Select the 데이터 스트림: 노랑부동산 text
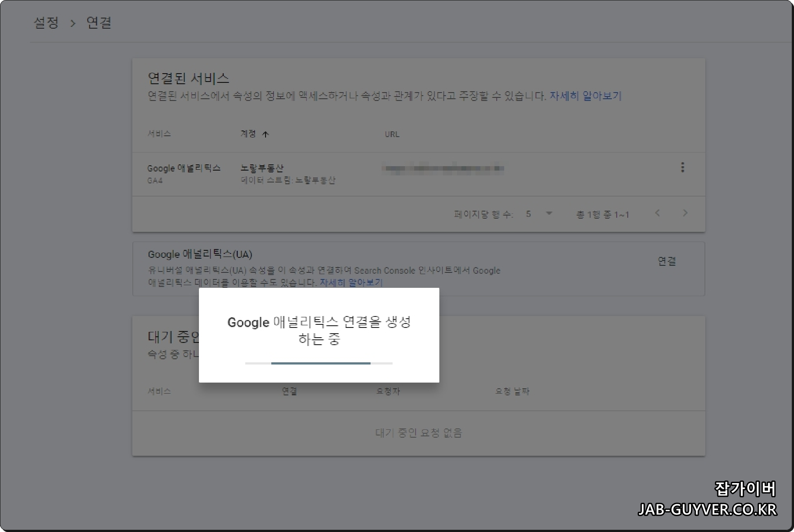The image size is (794, 532). 288,180
